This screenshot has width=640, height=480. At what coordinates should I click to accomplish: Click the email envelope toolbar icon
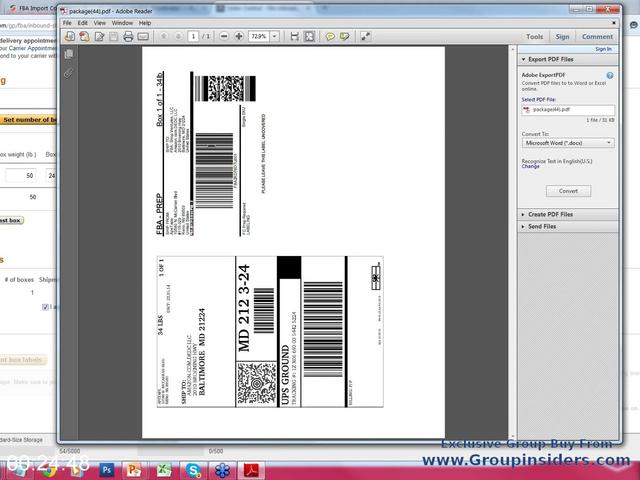pyautogui.click(x=143, y=36)
